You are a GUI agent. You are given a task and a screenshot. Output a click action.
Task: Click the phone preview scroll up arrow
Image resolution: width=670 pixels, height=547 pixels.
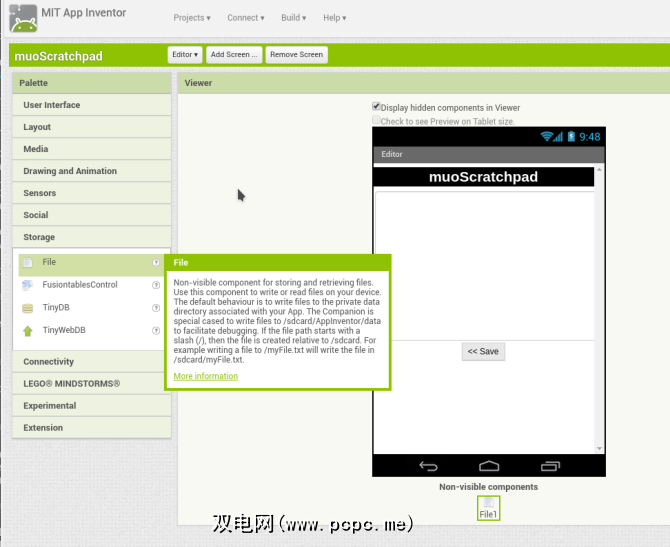599,170
